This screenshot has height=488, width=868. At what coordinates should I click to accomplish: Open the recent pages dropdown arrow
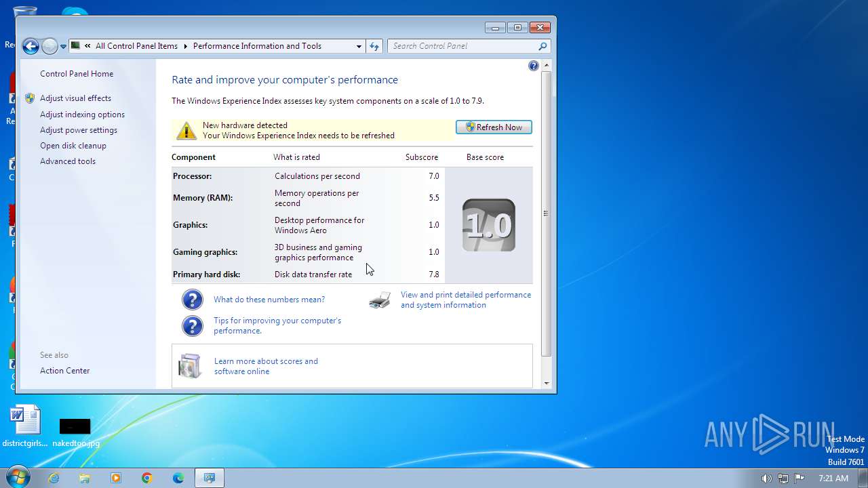pos(63,47)
